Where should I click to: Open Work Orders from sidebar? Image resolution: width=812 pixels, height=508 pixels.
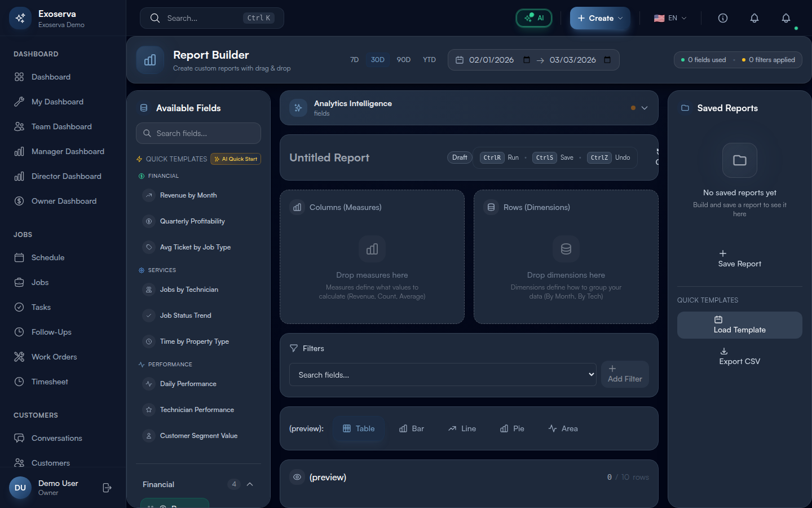54,357
